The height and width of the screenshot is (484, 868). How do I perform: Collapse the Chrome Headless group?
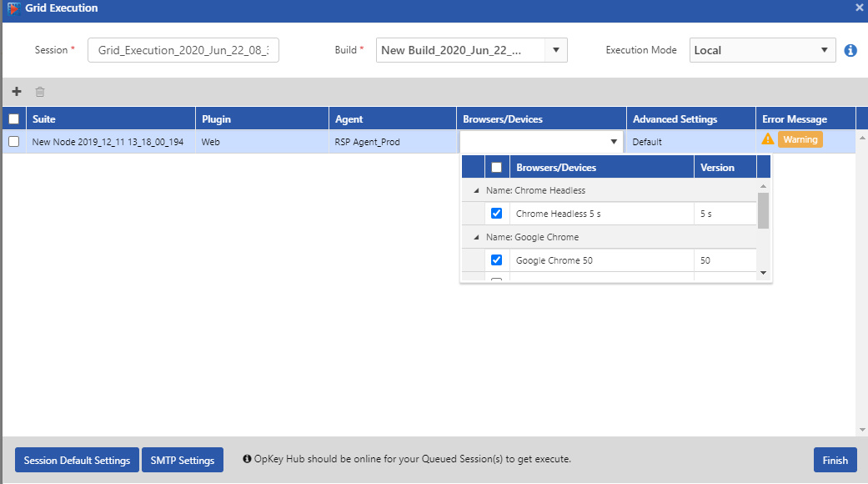tap(476, 191)
